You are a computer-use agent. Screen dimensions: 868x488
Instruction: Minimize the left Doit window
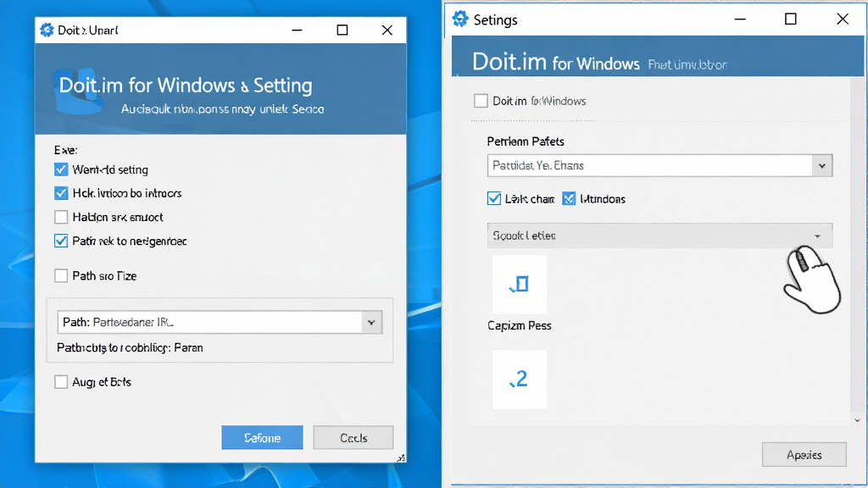coord(298,30)
